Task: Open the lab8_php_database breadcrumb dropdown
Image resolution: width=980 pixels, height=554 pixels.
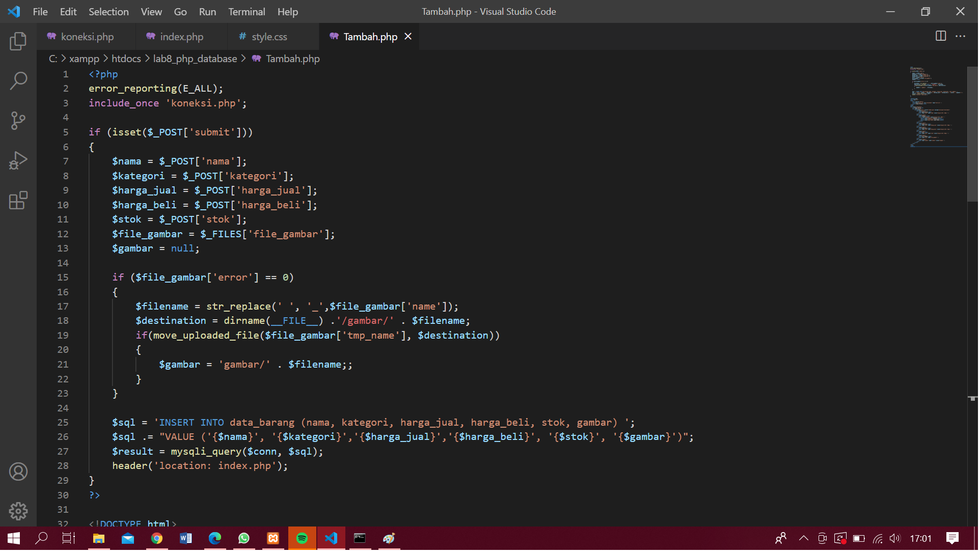Action: click(195, 59)
